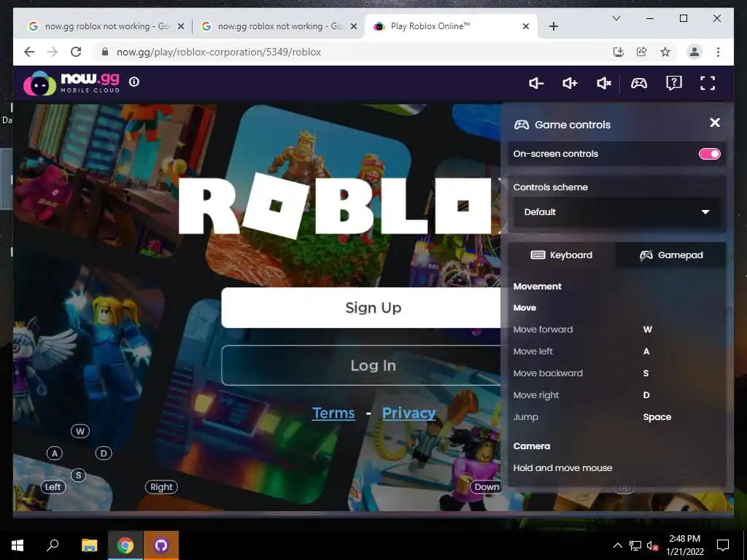This screenshot has height=560, width=747.
Task: Click the volume up icon
Action: pyautogui.click(x=570, y=83)
